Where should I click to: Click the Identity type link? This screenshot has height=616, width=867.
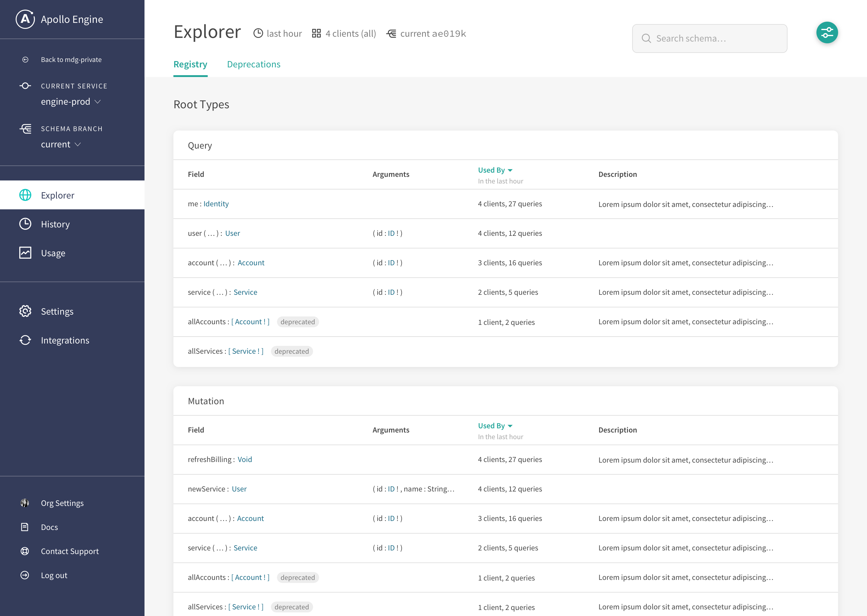tap(216, 204)
